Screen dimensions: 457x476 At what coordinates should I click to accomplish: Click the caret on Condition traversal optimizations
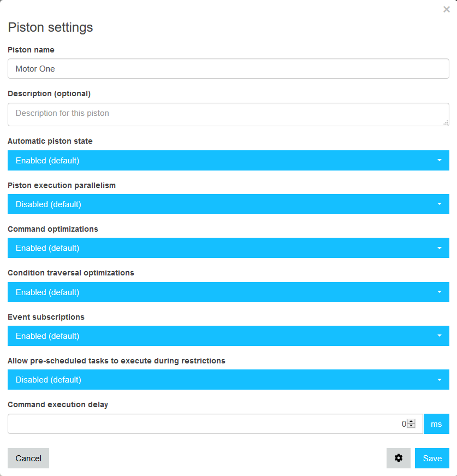pos(439,292)
